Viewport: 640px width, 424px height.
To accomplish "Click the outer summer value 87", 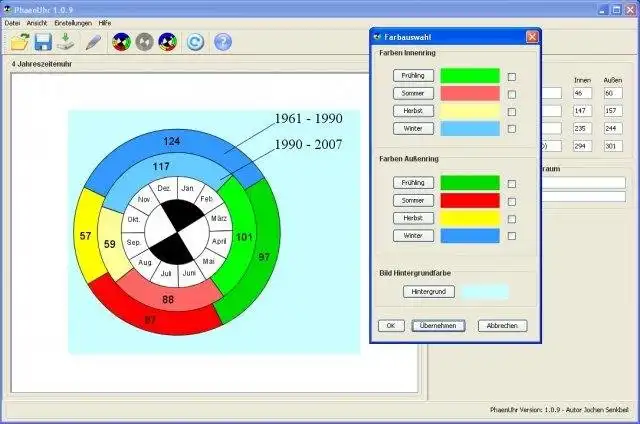I will pyautogui.click(x=150, y=320).
